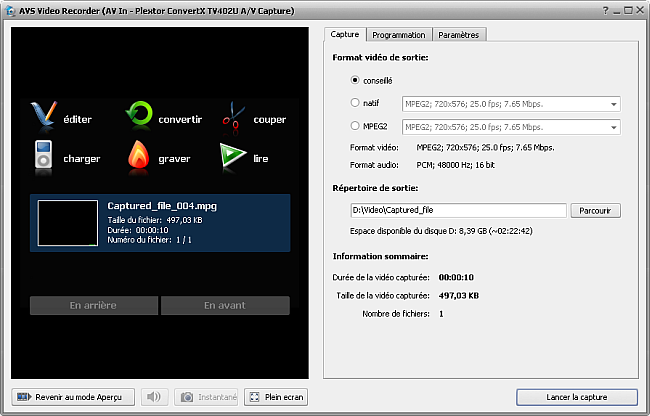The image size is (650, 416).
Task: Click the AVS Video Recorder title bar icon
Action: 10,11
